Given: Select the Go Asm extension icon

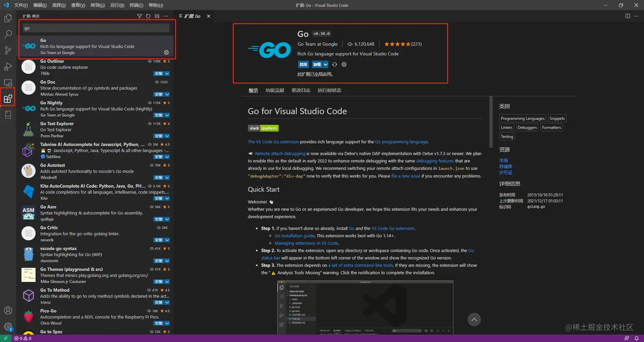Looking at the screenshot, I should click(29, 213).
